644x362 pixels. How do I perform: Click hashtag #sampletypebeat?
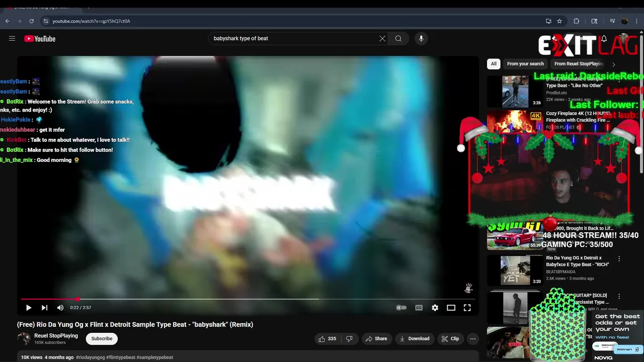tap(155, 357)
